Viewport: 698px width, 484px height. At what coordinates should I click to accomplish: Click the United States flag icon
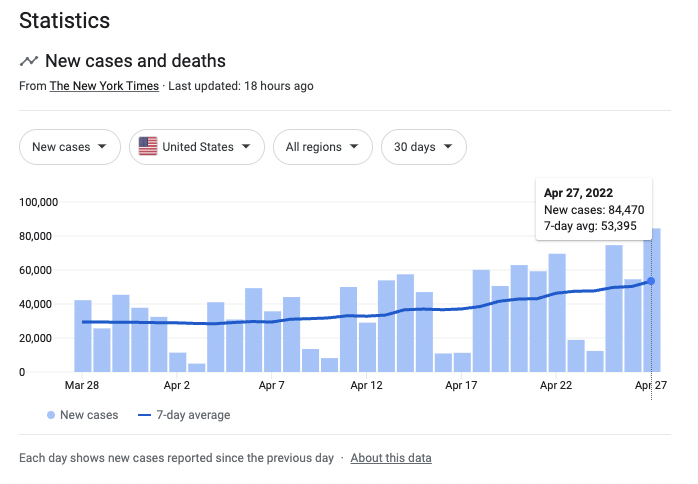148,147
